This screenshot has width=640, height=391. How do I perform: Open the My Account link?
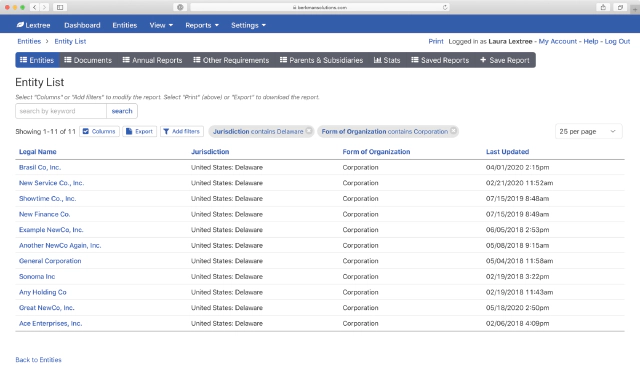(558, 41)
